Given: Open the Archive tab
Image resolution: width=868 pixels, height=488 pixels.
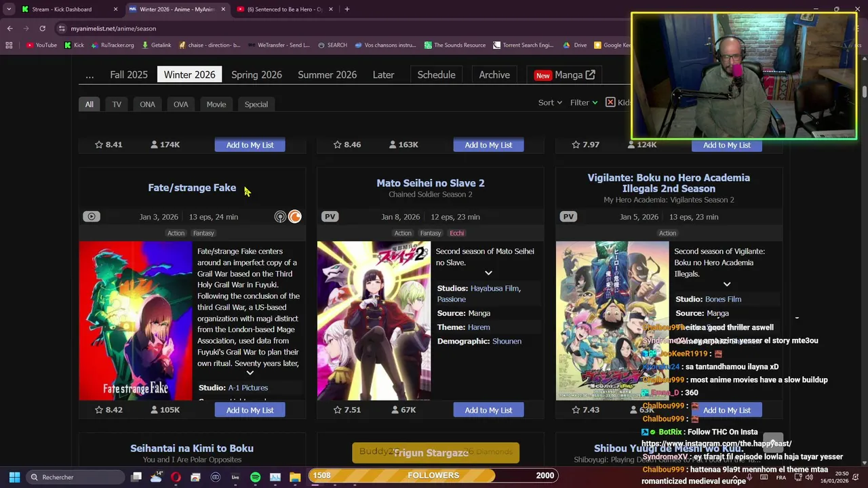Looking at the screenshot, I should [494, 75].
